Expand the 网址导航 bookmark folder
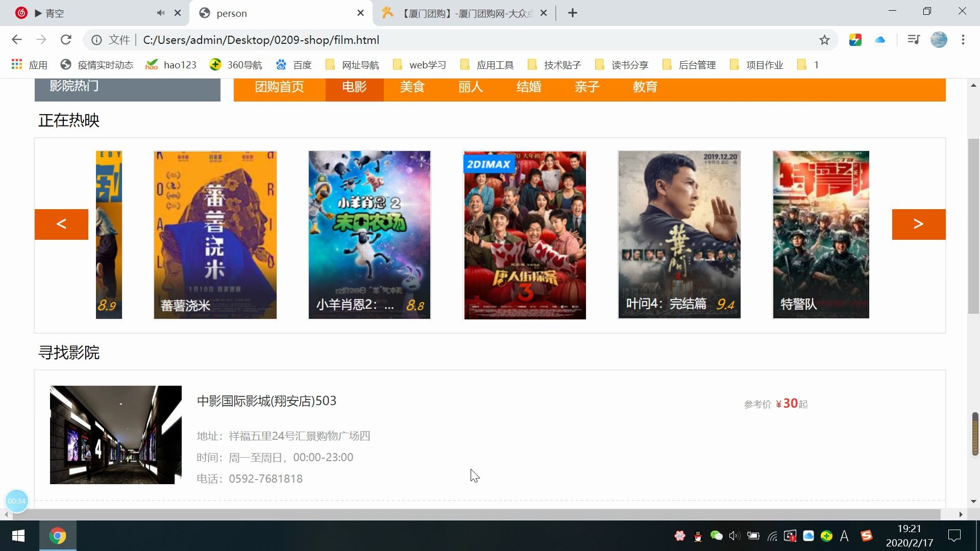This screenshot has width=980, height=551. tap(352, 65)
